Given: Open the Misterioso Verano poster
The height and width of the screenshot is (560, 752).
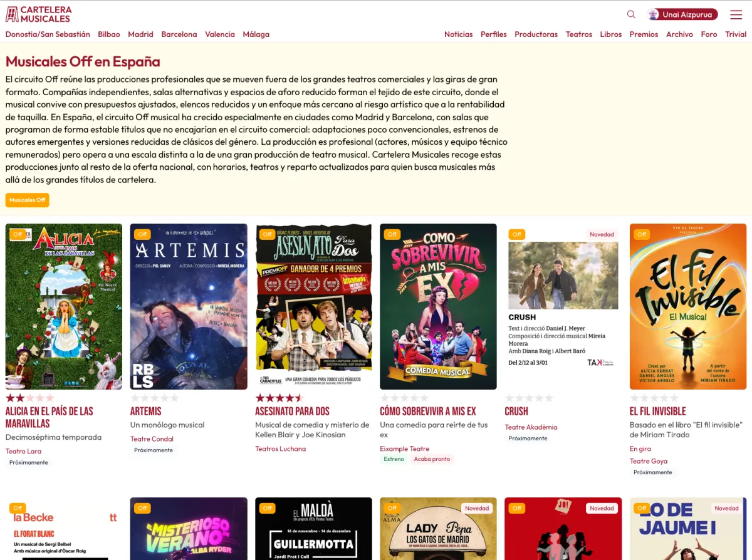Looking at the screenshot, I should [x=189, y=529].
